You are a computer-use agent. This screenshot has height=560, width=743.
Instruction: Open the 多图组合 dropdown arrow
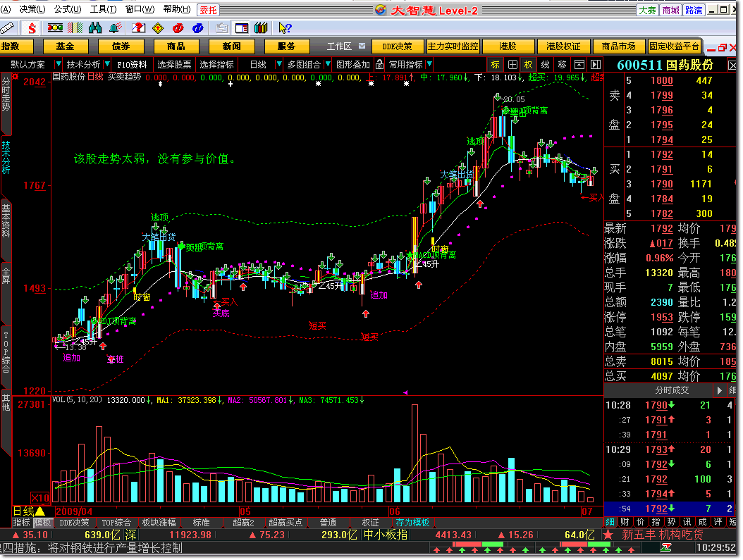pos(327,64)
